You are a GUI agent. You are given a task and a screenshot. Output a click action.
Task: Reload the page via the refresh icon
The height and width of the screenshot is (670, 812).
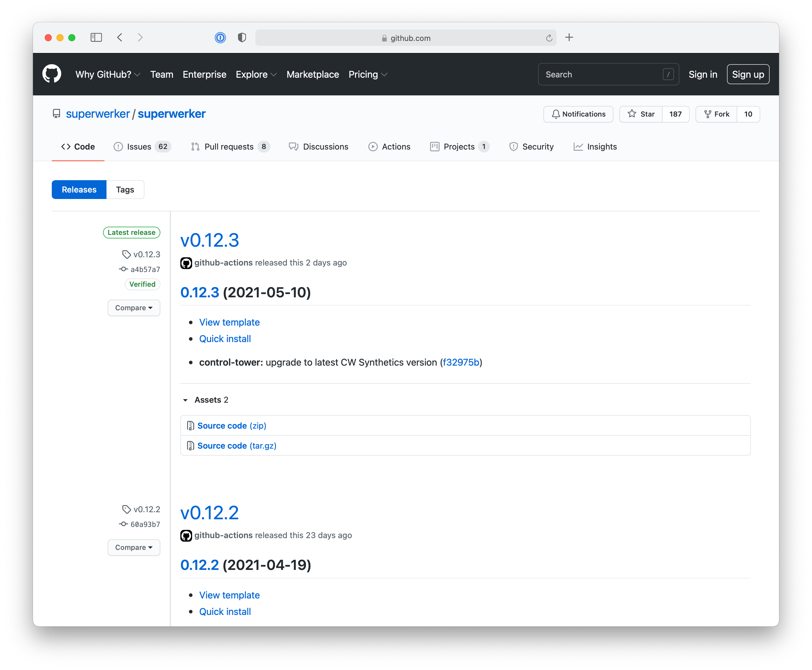[x=549, y=38]
